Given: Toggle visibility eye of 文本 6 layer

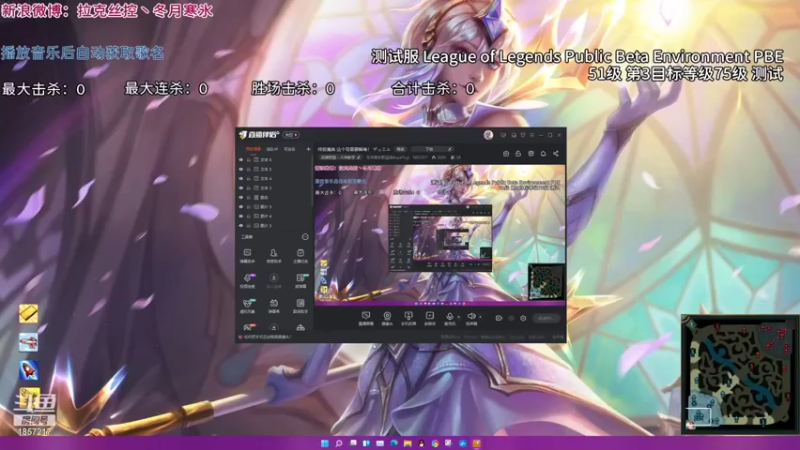Looking at the screenshot, I should click(241, 160).
